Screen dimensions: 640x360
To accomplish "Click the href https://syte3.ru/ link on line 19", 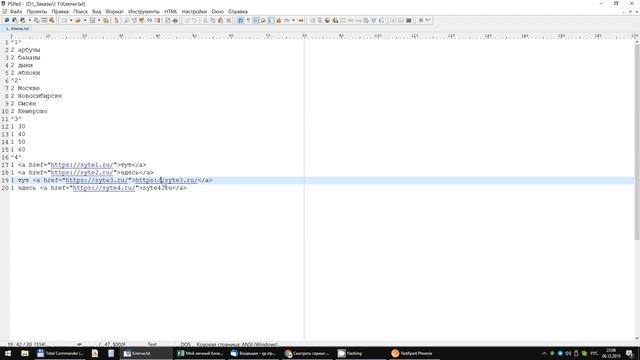I will pos(96,180).
